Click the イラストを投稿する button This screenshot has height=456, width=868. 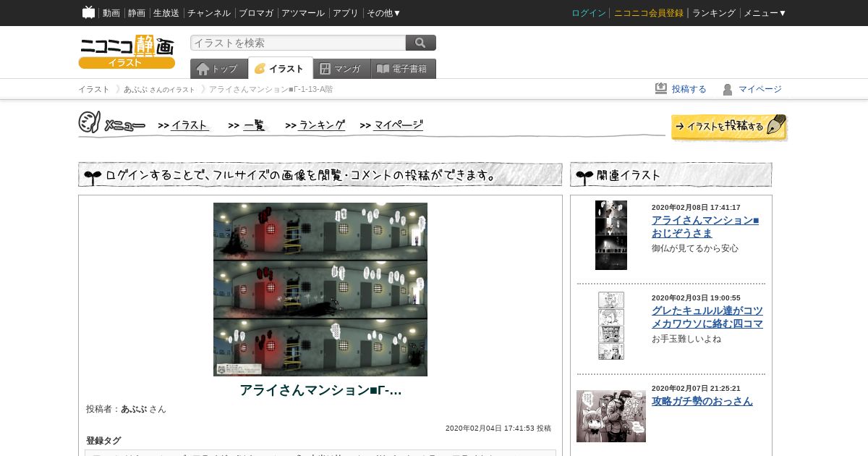[729, 127]
